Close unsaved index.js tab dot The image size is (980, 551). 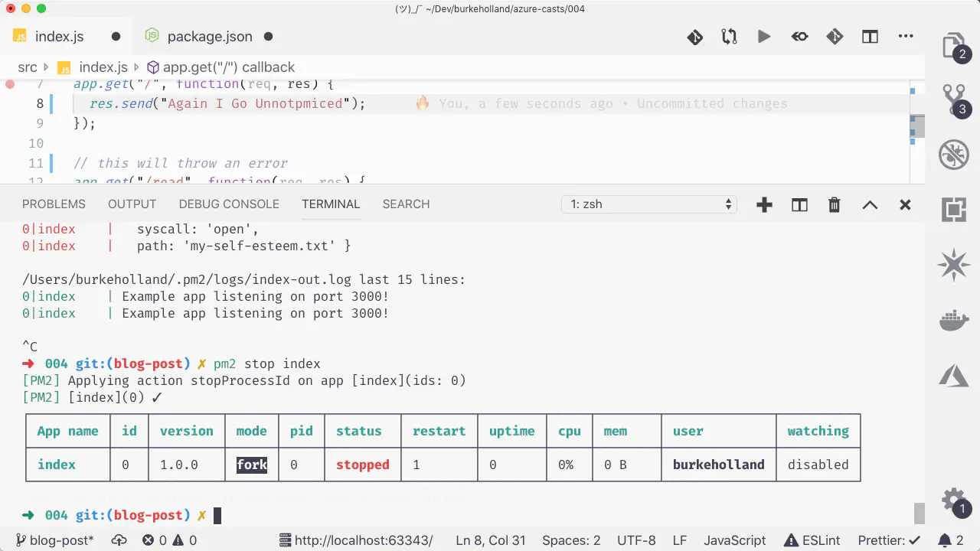point(116,36)
